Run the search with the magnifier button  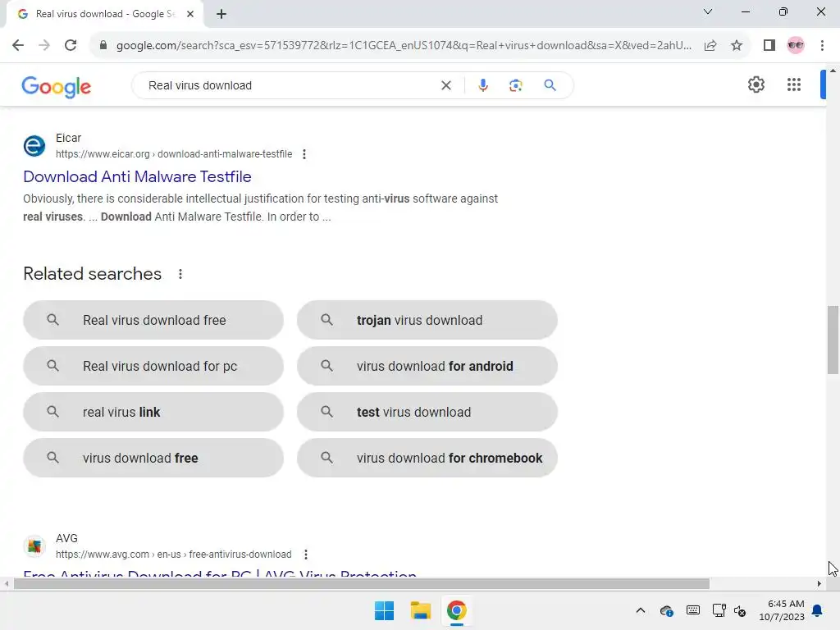coord(550,85)
